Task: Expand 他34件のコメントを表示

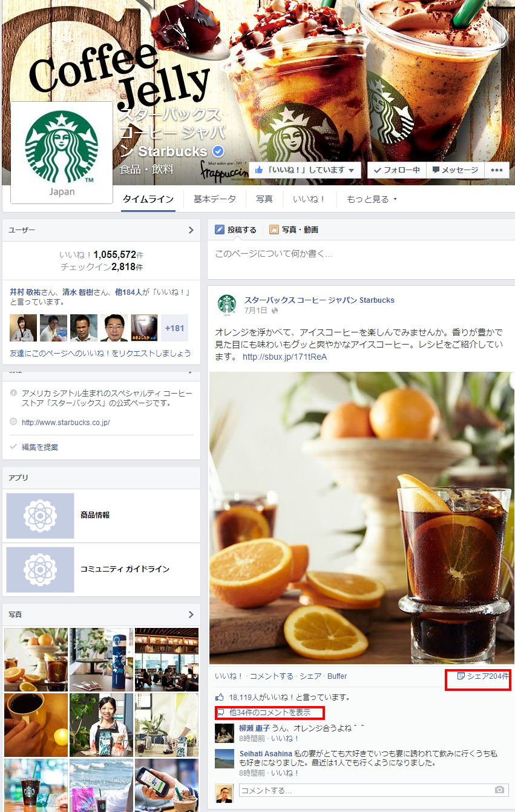Action: [270, 712]
